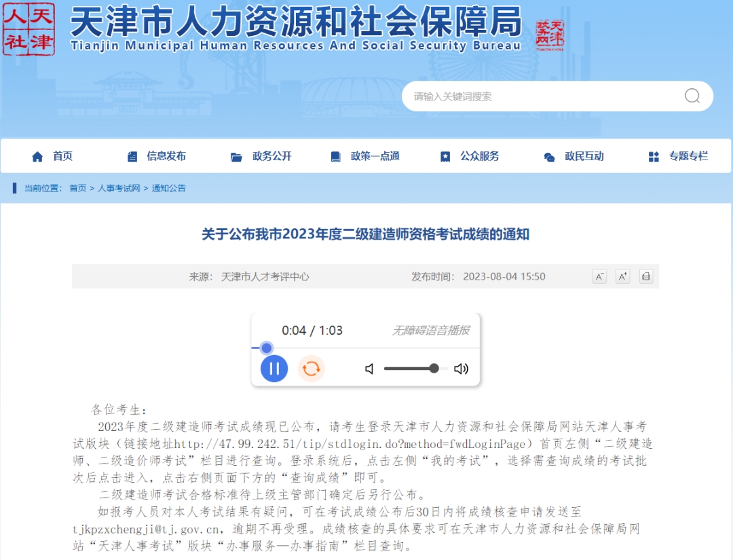Viewport: 733px width, 560px height.
Task: Go to 政务公开 section
Action: click(x=261, y=156)
